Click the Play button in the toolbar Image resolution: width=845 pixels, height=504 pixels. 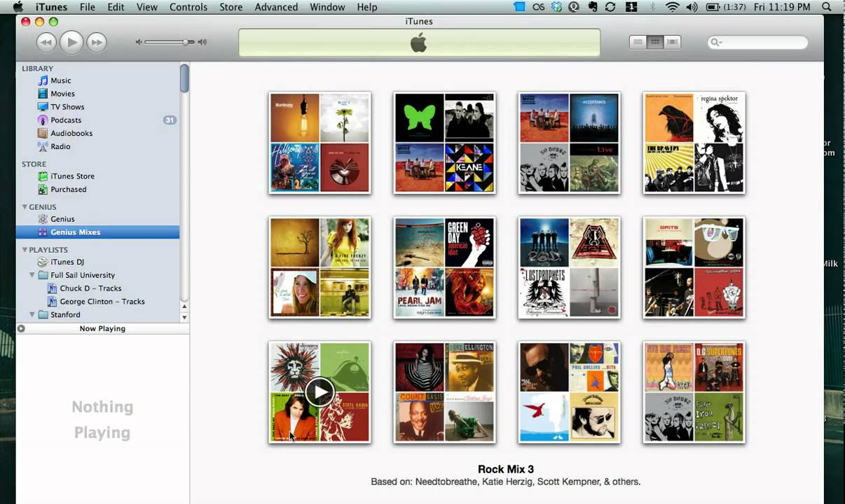pos(71,43)
